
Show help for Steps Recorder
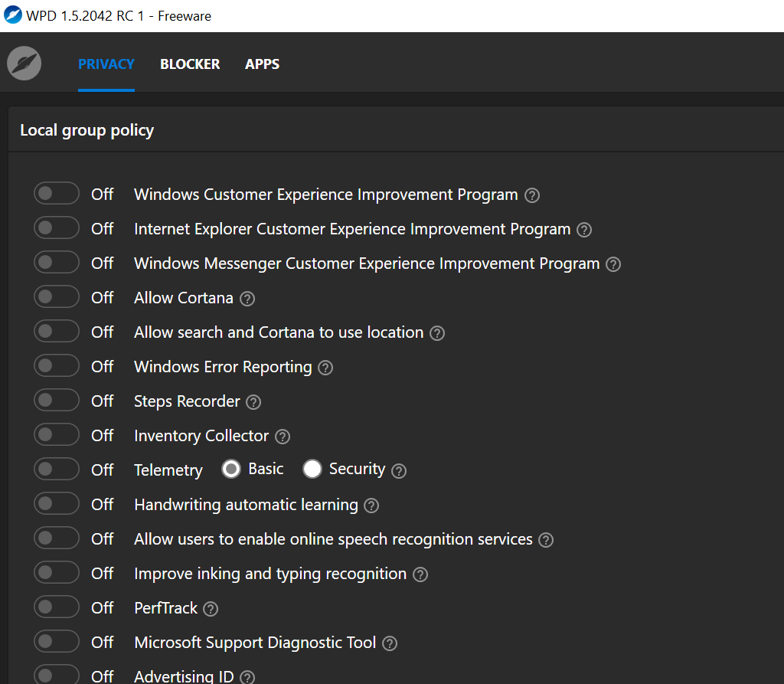(x=253, y=402)
